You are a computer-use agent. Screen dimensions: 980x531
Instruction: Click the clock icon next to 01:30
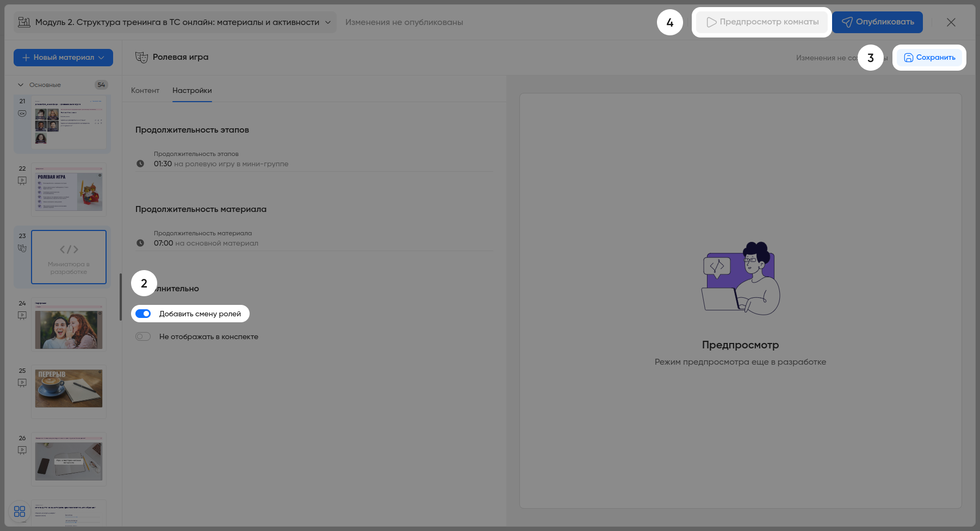(x=140, y=164)
